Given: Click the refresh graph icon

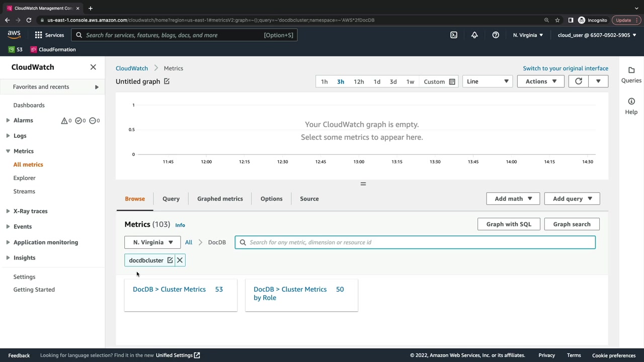Looking at the screenshot, I should tap(579, 81).
